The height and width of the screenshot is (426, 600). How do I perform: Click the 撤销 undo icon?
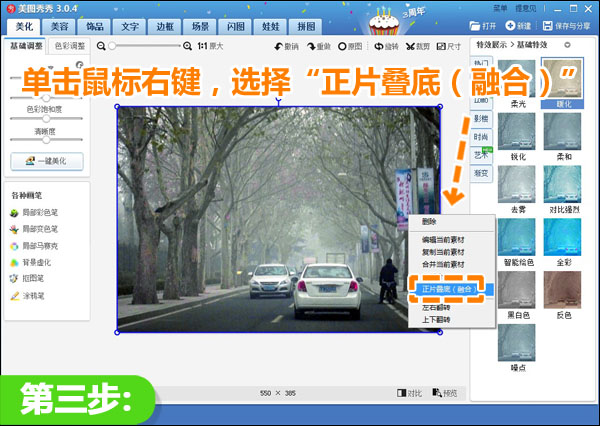pos(278,47)
